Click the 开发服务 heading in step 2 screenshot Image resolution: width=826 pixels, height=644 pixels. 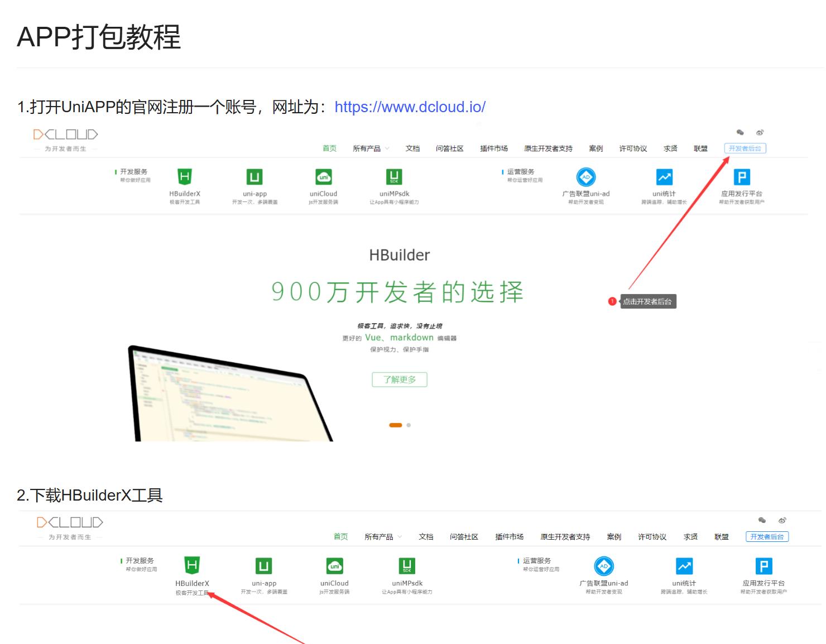click(140, 561)
